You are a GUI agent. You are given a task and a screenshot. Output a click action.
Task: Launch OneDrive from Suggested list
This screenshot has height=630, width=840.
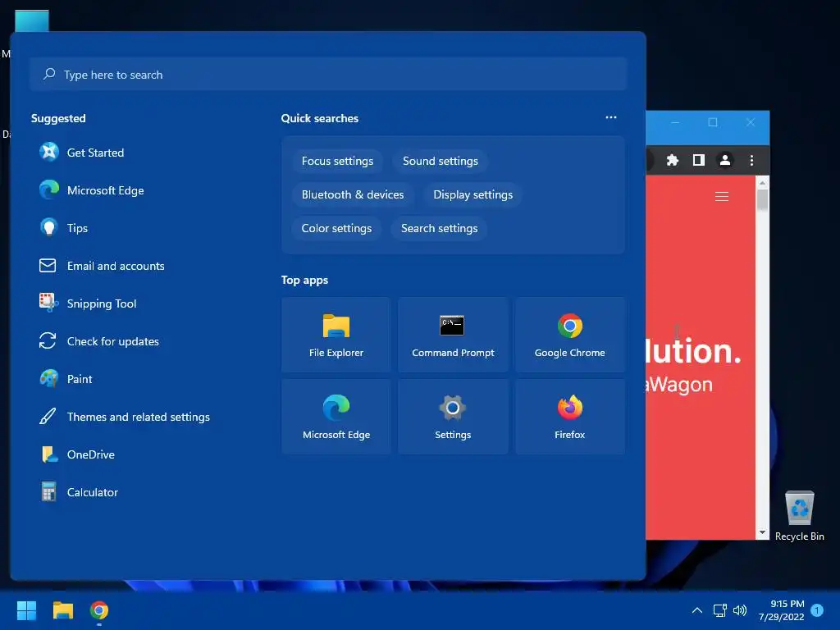77,454
